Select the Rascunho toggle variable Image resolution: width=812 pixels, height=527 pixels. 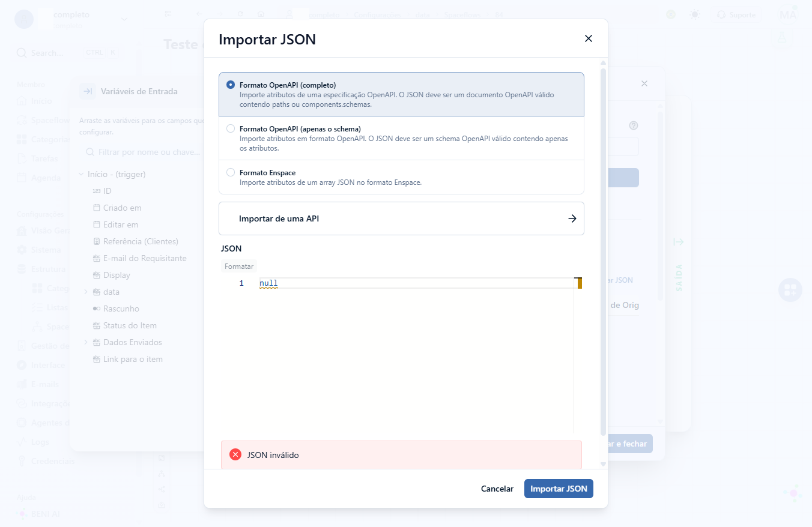point(116,309)
